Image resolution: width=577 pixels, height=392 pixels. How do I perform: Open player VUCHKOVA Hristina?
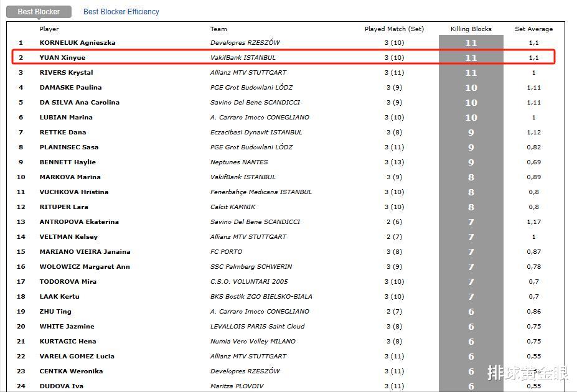click(x=74, y=192)
